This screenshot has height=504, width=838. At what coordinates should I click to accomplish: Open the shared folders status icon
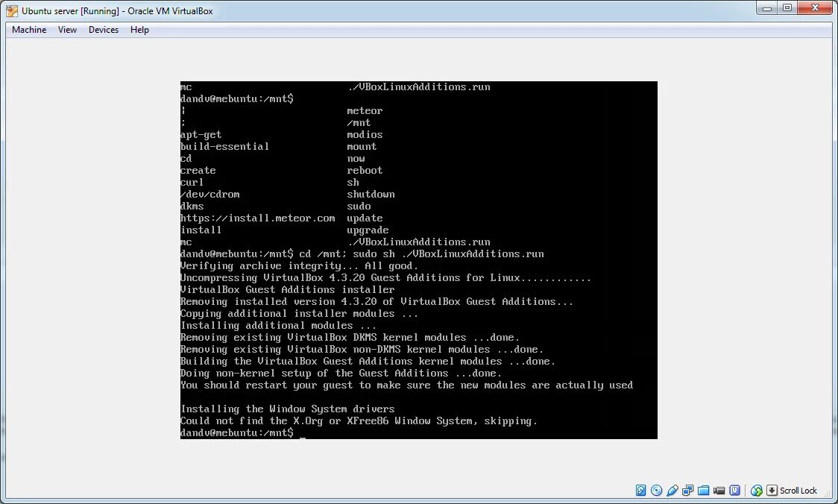coord(704,490)
